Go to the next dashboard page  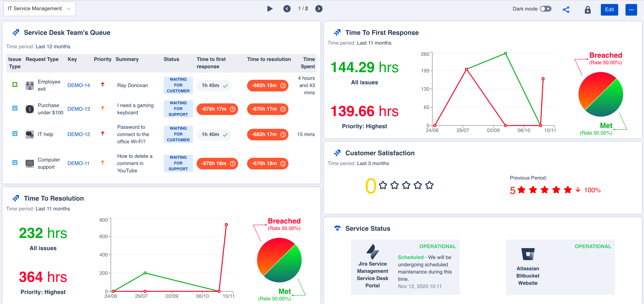[319, 9]
